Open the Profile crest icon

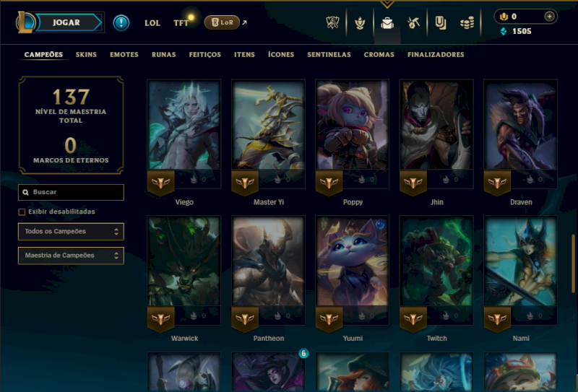[360, 23]
